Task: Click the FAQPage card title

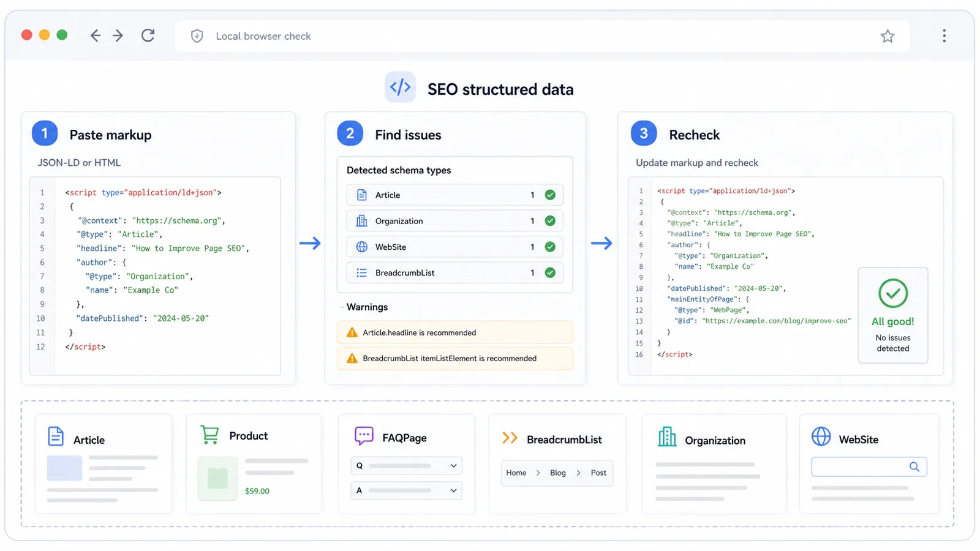Action: (x=404, y=438)
